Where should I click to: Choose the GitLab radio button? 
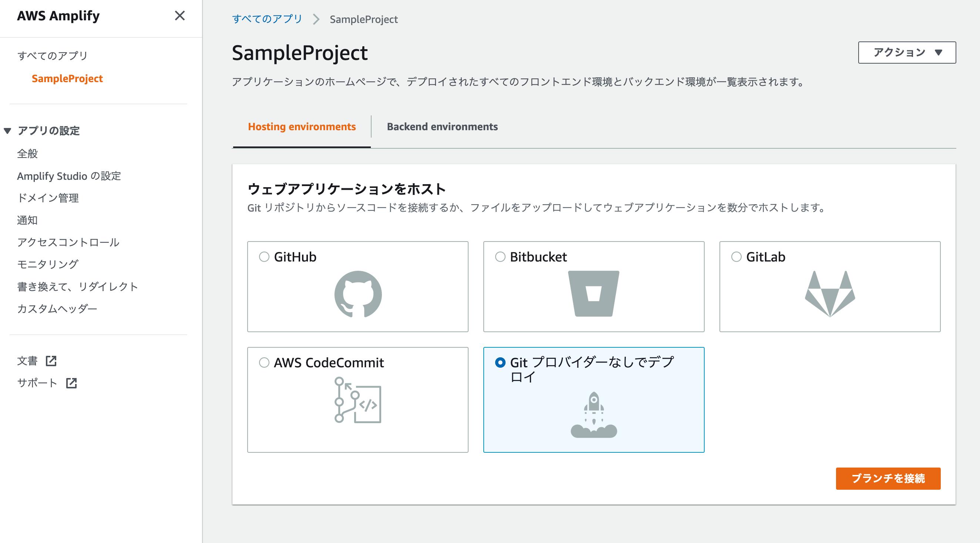click(x=736, y=257)
